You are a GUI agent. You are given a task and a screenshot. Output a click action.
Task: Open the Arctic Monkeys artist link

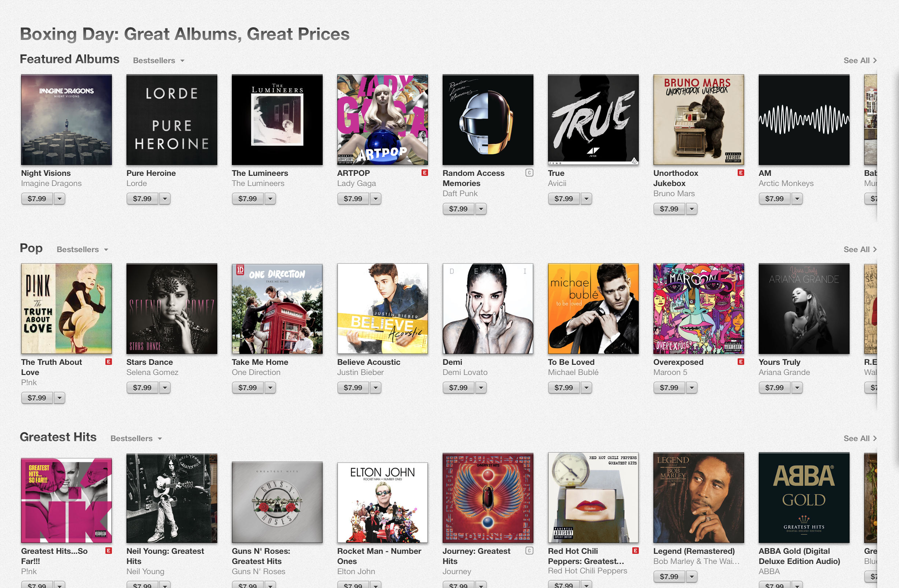786,183
